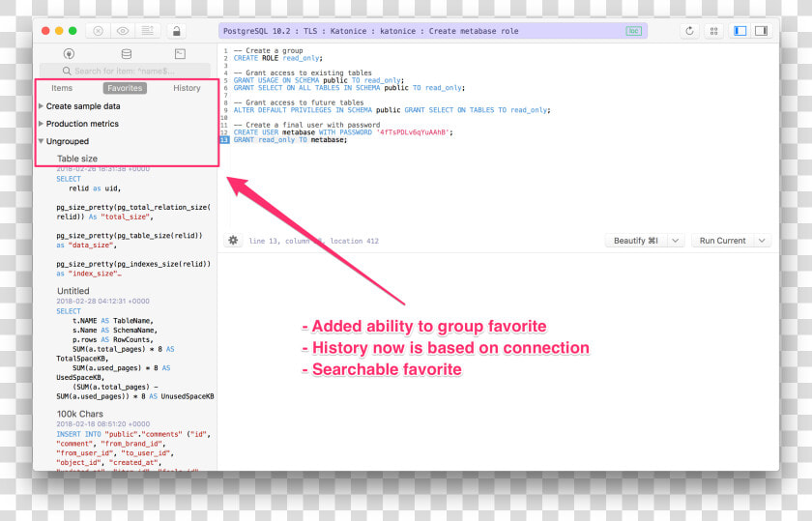Click 'GRANT SELECT ON ALL TABLES' line

tap(350, 88)
